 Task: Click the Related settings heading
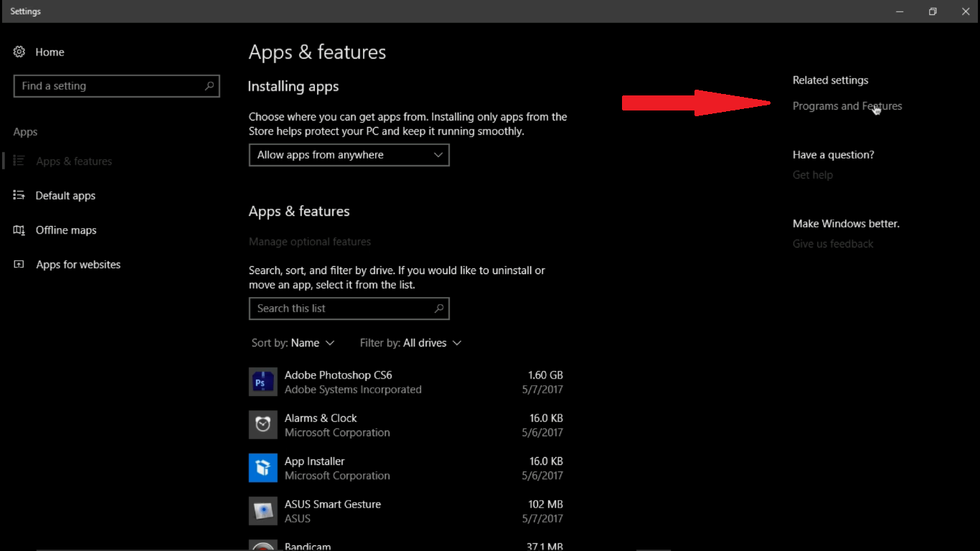[830, 80]
